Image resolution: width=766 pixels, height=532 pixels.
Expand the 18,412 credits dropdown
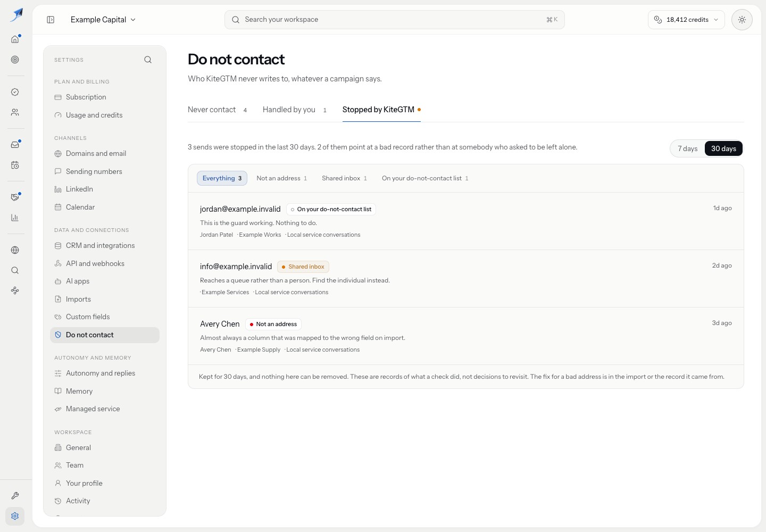coord(686,20)
